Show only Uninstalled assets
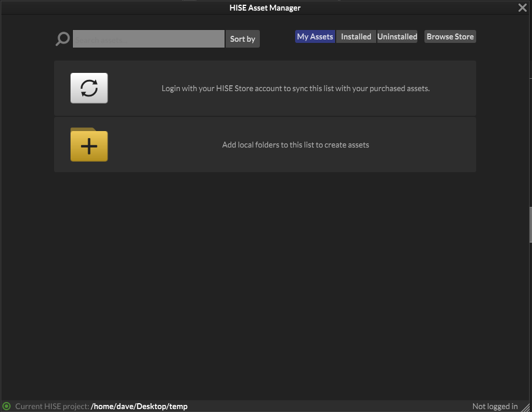 [x=397, y=36]
